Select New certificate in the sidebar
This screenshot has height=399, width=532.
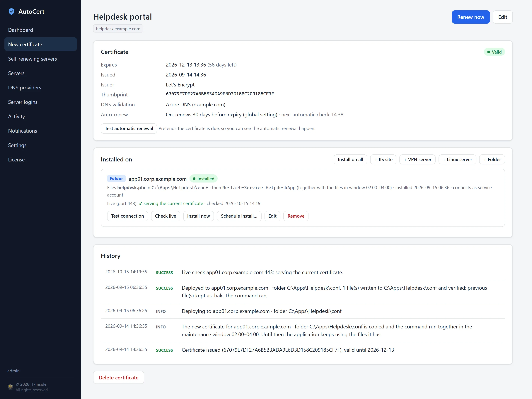click(41, 44)
